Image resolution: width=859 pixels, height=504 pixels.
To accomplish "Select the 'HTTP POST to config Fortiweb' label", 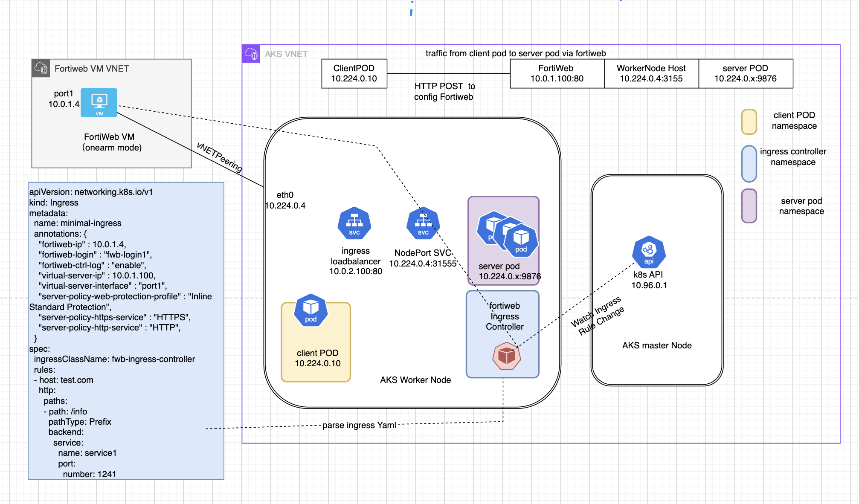I will (444, 91).
